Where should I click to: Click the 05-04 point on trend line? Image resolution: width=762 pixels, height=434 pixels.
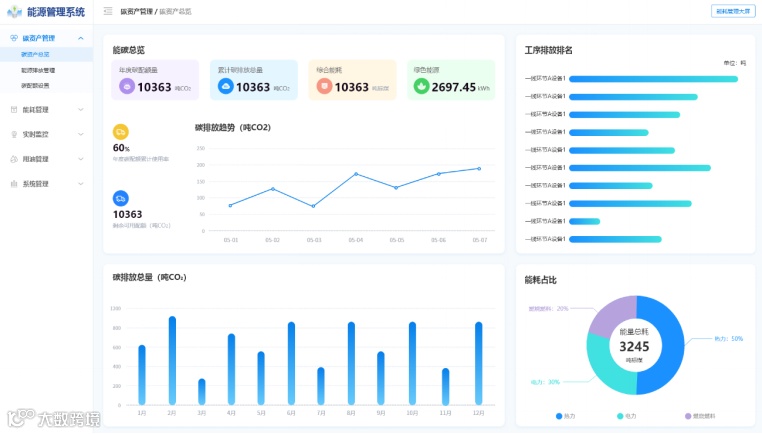(356, 174)
